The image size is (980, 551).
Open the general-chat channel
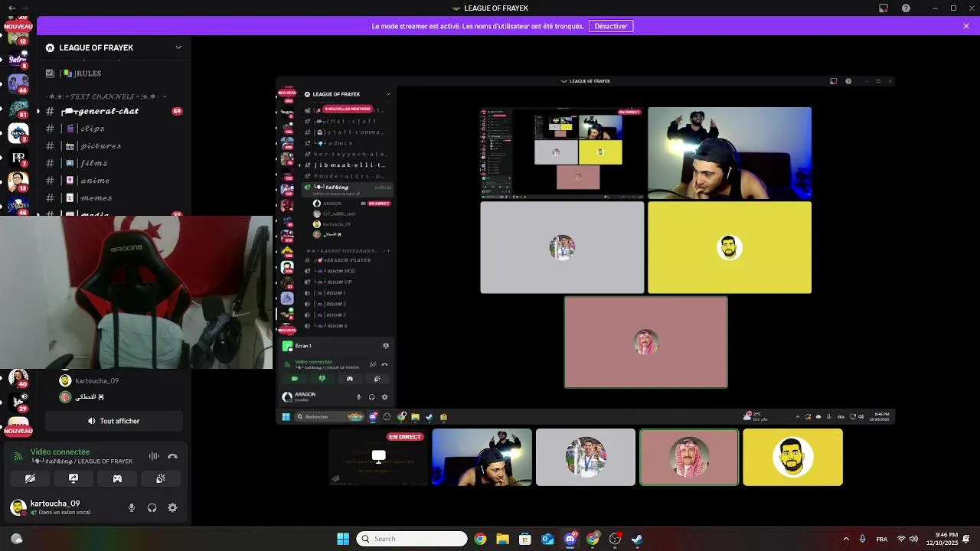coord(113,111)
